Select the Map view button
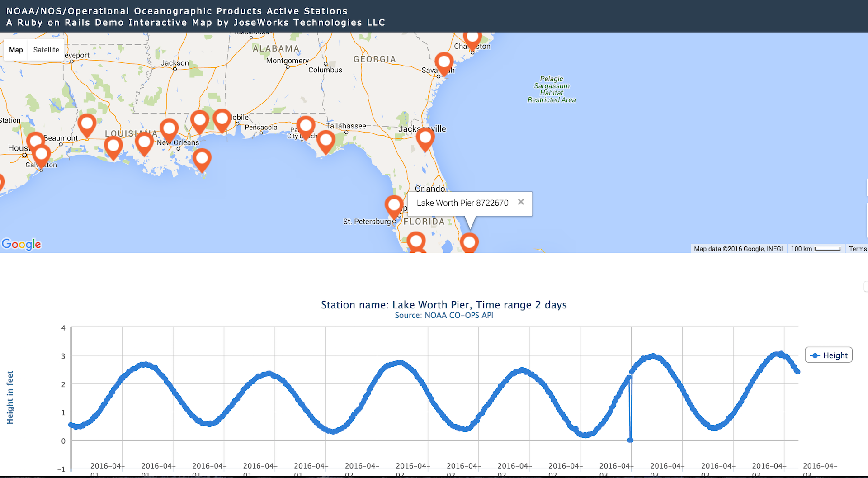868x478 pixels. [x=16, y=50]
